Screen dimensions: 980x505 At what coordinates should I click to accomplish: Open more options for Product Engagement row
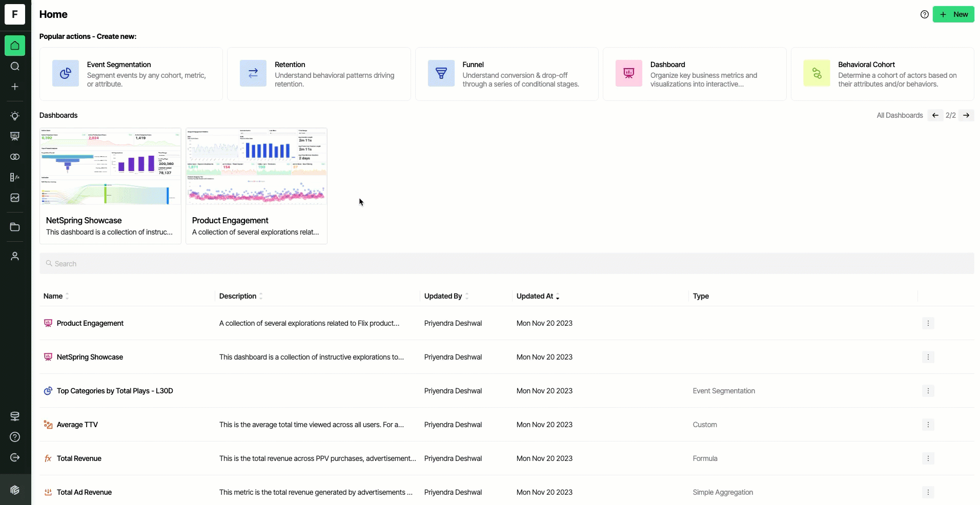[x=928, y=323]
